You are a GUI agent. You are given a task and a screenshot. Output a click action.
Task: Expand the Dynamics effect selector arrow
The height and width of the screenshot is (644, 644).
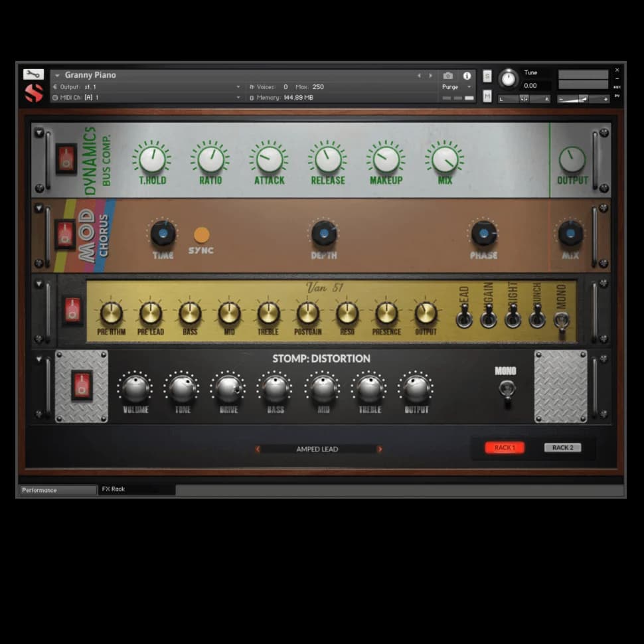coord(39,133)
